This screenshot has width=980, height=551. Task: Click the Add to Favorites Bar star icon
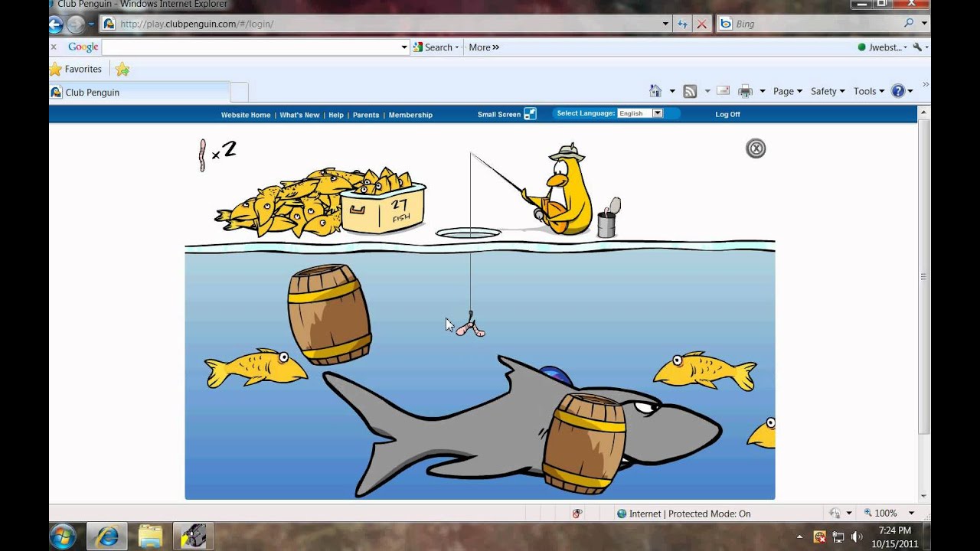click(122, 70)
